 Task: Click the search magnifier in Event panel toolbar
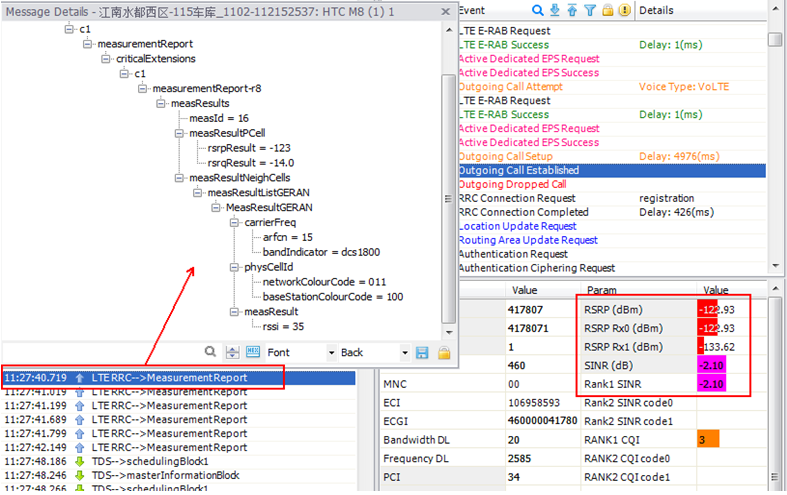538,10
